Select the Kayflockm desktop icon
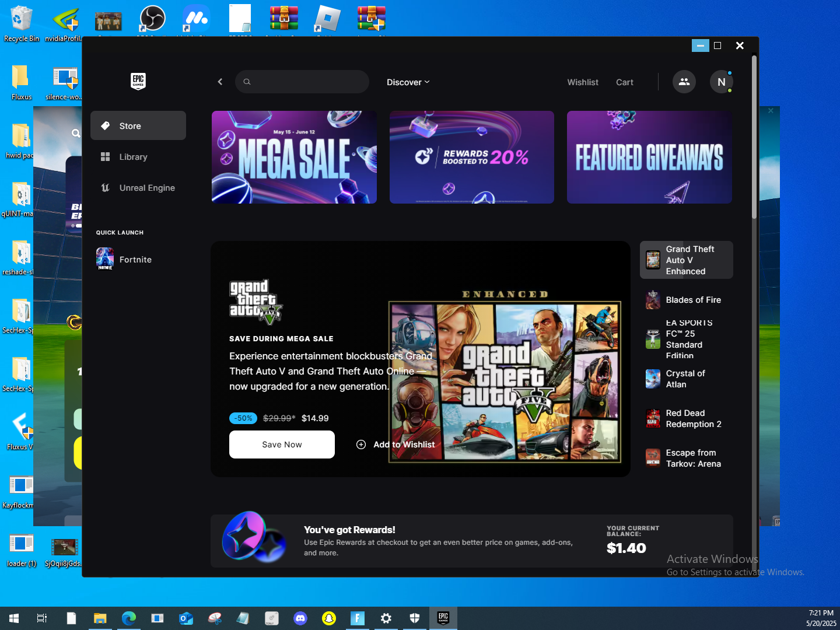840x630 pixels. pos(18,492)
